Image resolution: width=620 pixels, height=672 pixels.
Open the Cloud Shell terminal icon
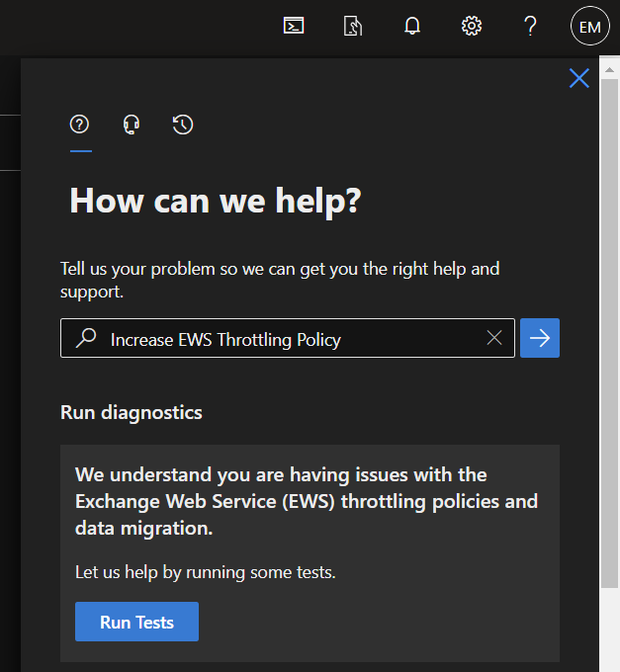[294, 26]
